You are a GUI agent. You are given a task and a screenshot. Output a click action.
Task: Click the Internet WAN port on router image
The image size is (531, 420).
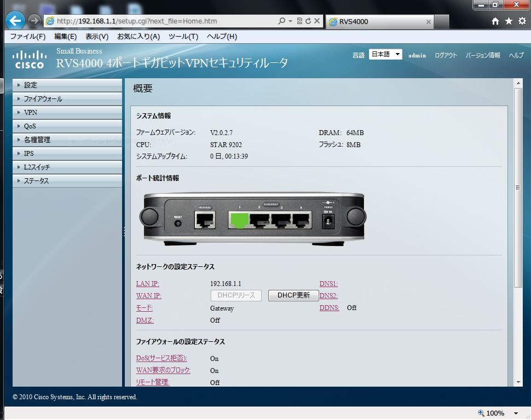[205, 220]
